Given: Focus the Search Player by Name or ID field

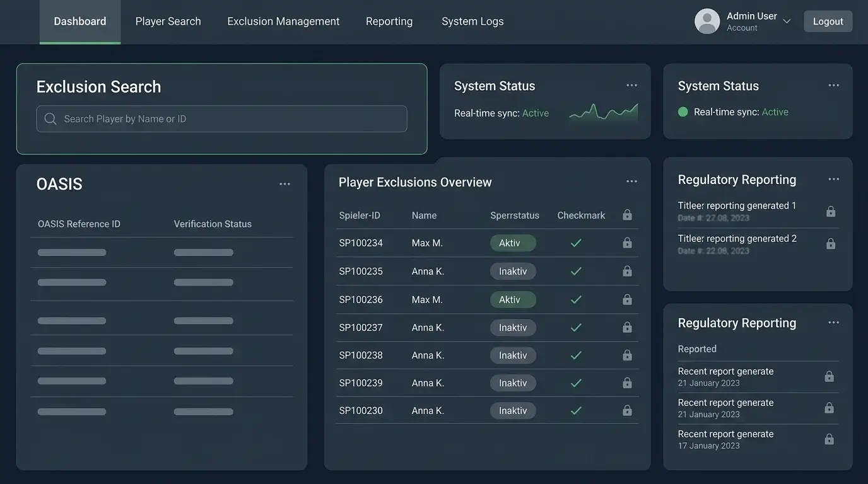Looking at the screenshot, I should pos(221,118).
